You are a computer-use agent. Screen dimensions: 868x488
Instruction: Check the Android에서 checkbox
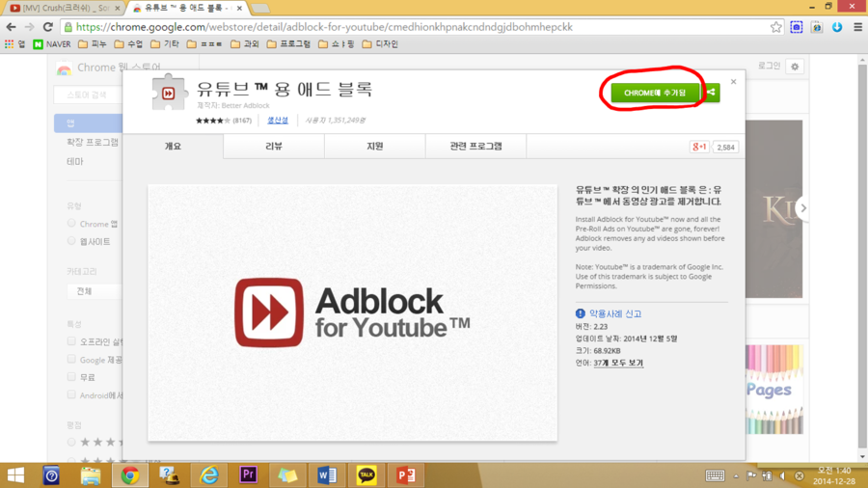(71, 394)
